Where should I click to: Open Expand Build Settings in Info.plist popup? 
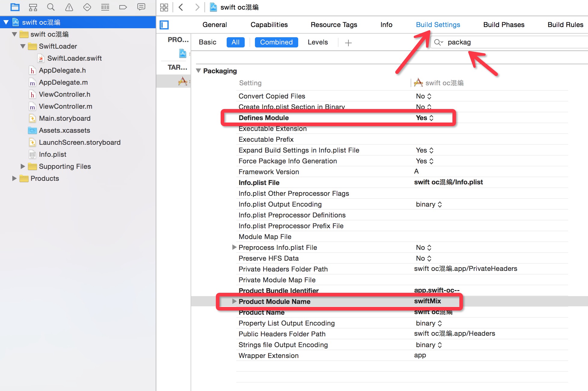click(x=424, y=150)
